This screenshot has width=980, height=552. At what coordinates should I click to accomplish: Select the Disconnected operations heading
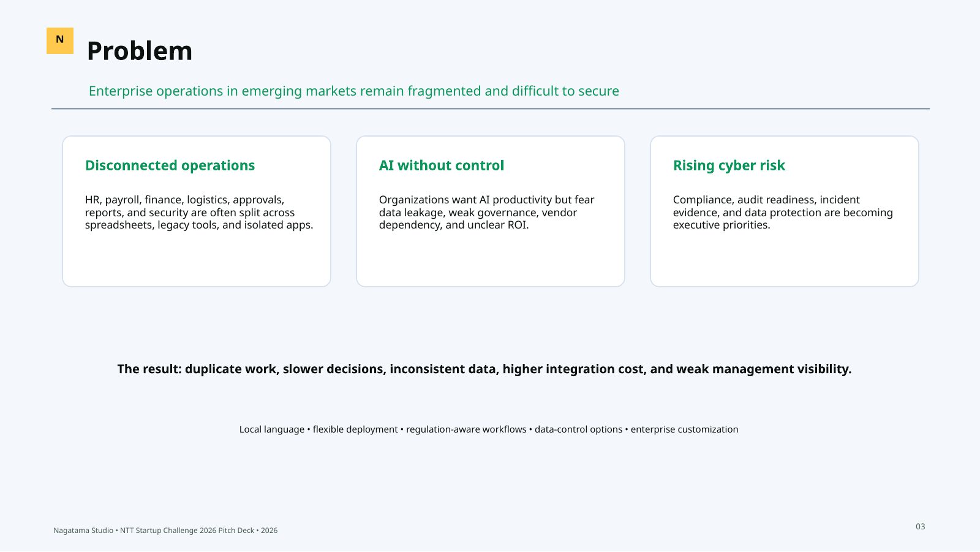coord(170,165)
